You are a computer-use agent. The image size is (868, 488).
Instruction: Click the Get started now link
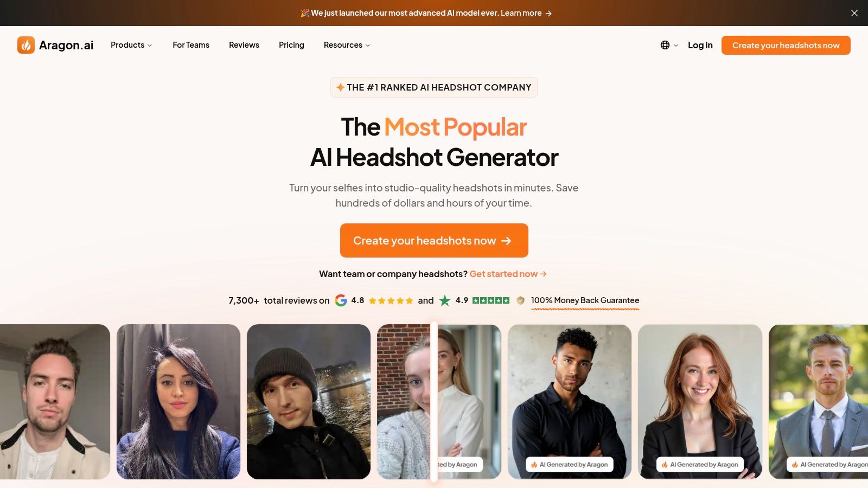(508, 274)
